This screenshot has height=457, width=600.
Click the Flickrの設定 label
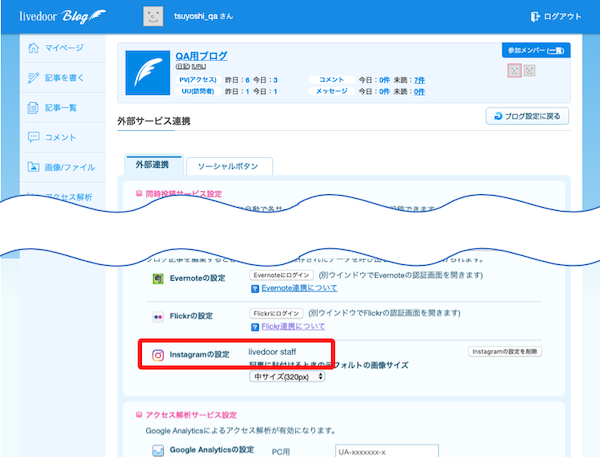coord(191,316)
